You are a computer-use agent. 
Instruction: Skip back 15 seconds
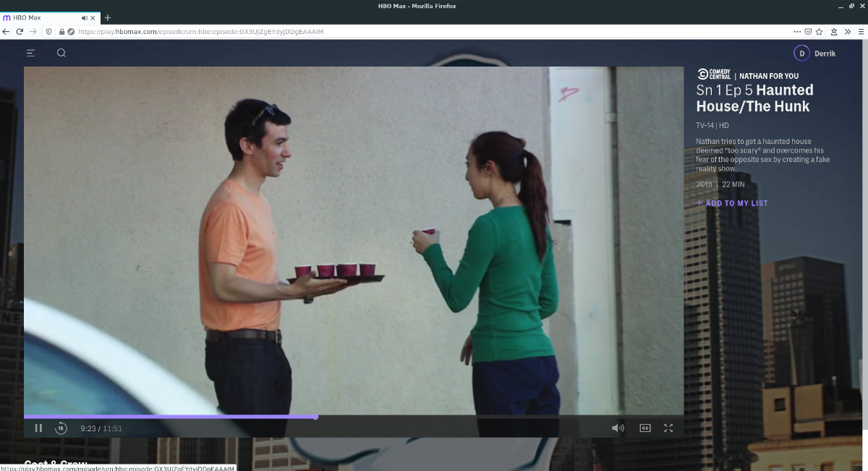[61, 428]
